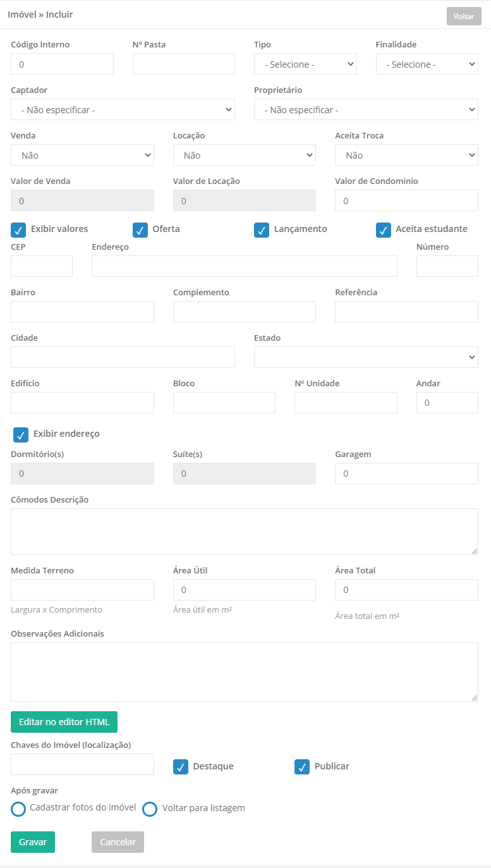
Task: Open Editar no editor HTML
Action: [64, 722]
